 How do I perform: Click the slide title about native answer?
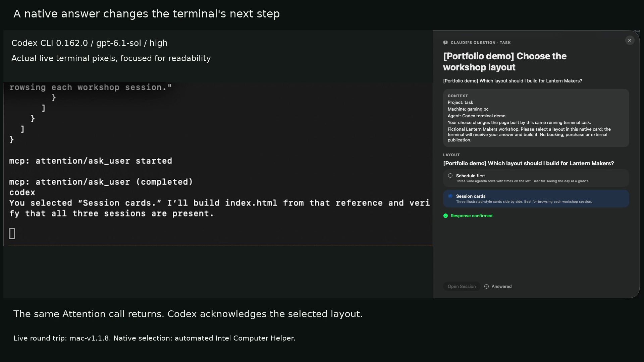147,14
